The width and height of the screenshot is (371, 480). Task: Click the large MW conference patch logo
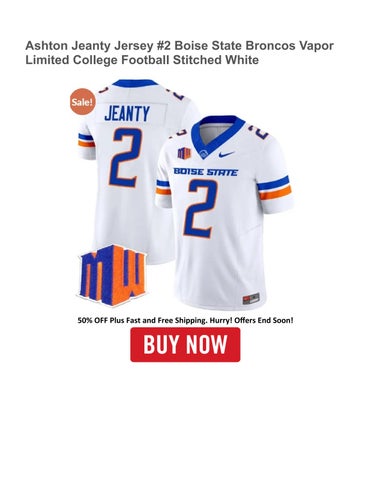(x=112, y=275)
